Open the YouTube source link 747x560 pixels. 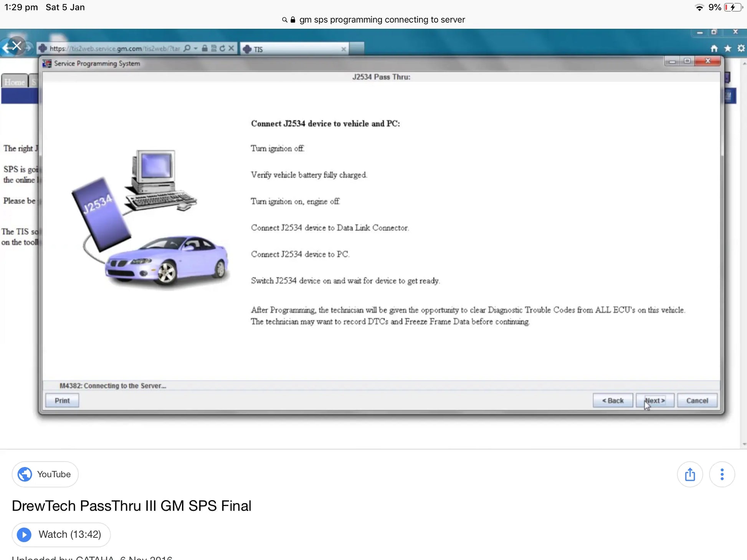45,474
